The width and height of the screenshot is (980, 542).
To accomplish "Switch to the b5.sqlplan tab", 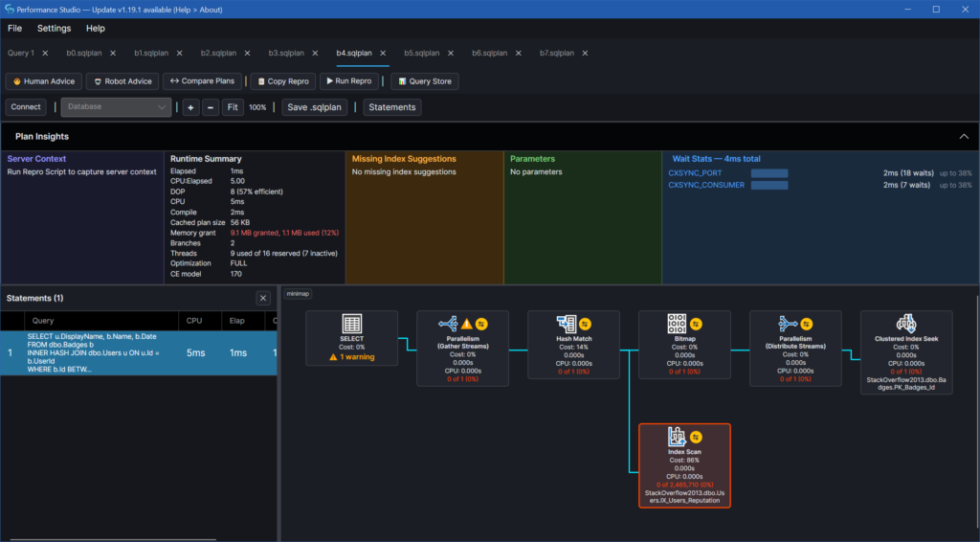I will pyautogui.click(x=422, y=53).
